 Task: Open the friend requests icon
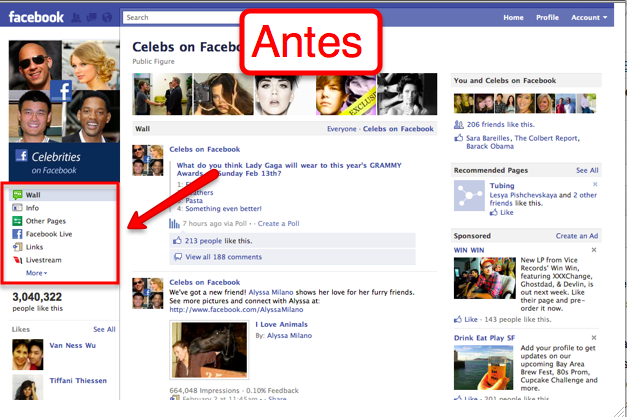click(76, 17)
